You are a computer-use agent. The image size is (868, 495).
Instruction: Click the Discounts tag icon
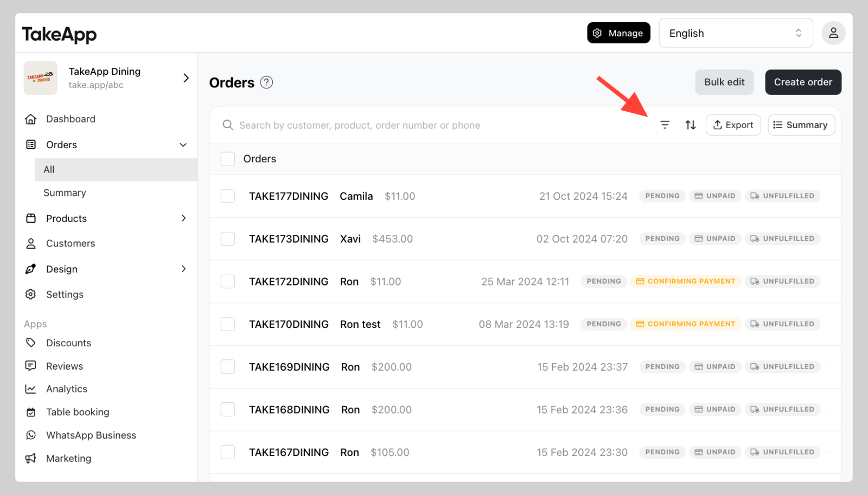pyautogui.click(x=31, y=342)
